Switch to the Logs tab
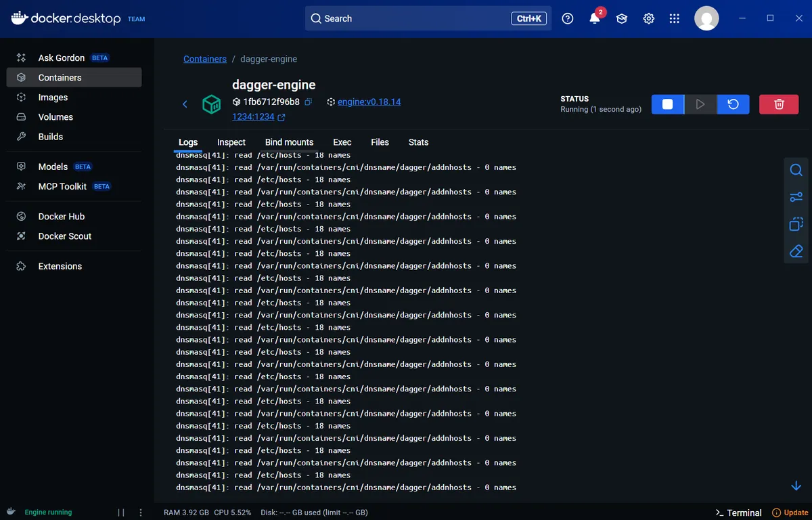This screenshot has width=812, height=520. (x=188, y=142)
